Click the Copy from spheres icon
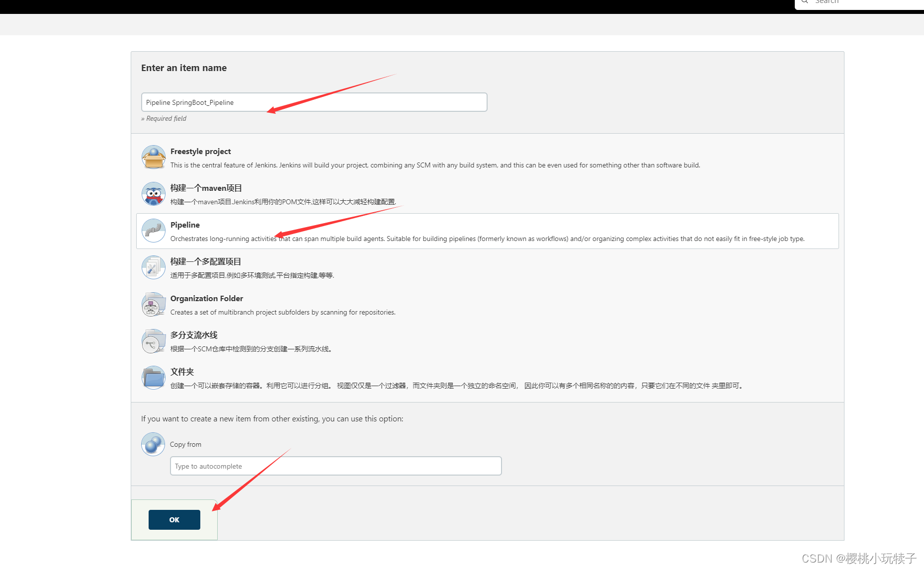 [x=153, y=444]
